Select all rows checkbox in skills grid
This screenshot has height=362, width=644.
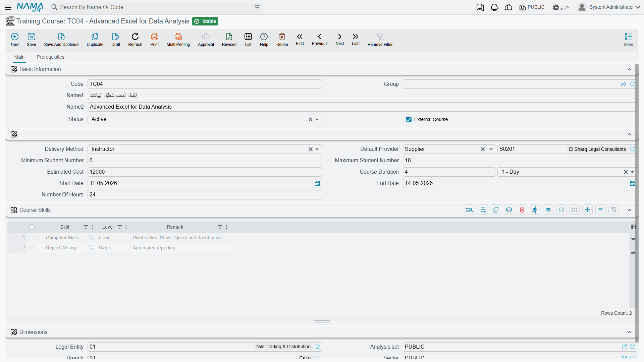click(32, 227)
